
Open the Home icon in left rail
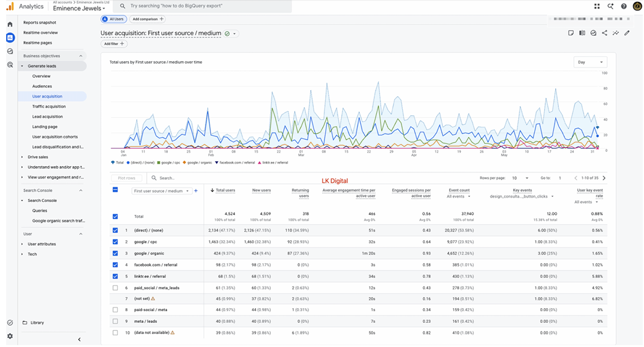point(10,24)
